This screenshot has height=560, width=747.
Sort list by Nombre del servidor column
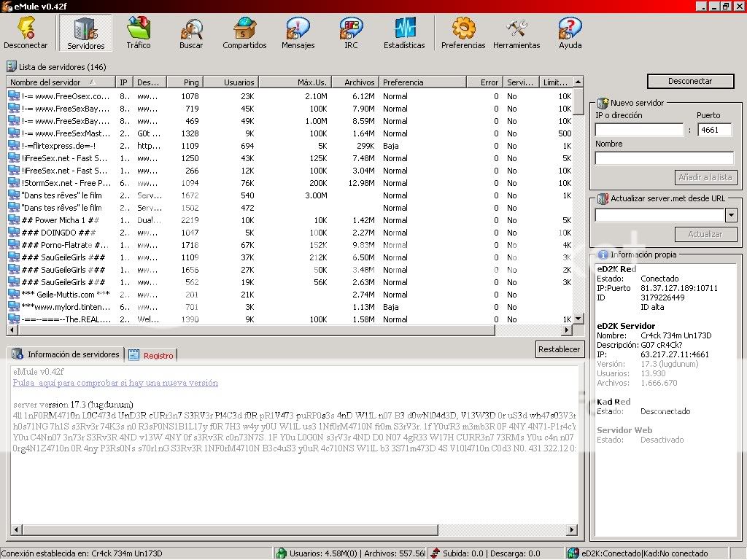pyautogui.click(x=51, y=82)
